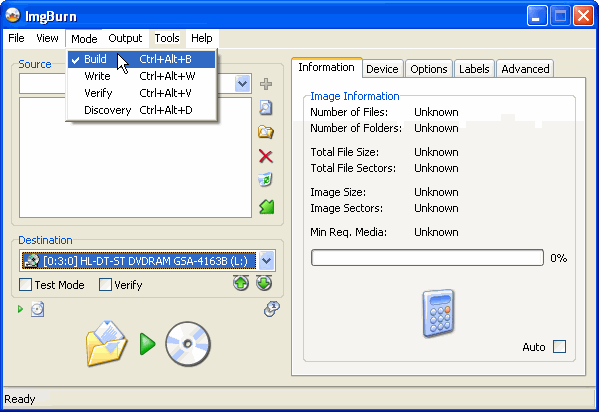
Task: Enable the Test Mode checkbox
Action: [25, 285]
